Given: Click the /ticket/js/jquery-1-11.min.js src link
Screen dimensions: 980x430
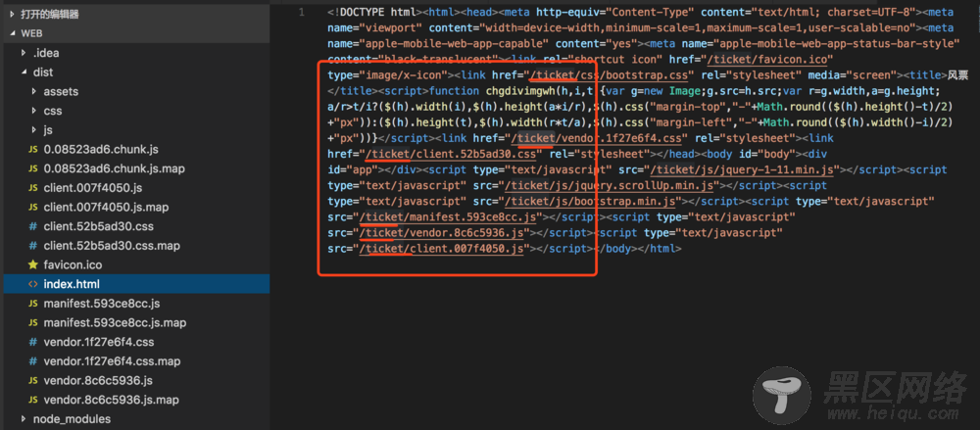Looking at the screenshot, I should (x=744, y=170).
